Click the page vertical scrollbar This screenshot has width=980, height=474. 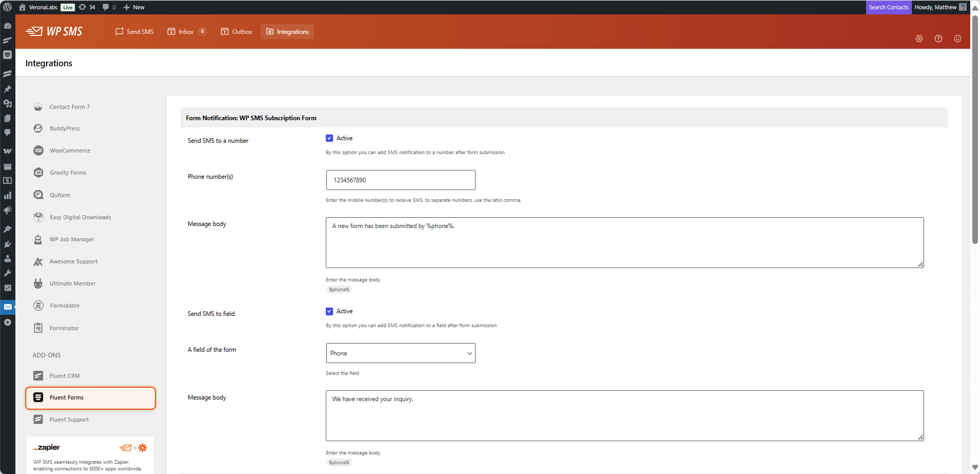975,128
